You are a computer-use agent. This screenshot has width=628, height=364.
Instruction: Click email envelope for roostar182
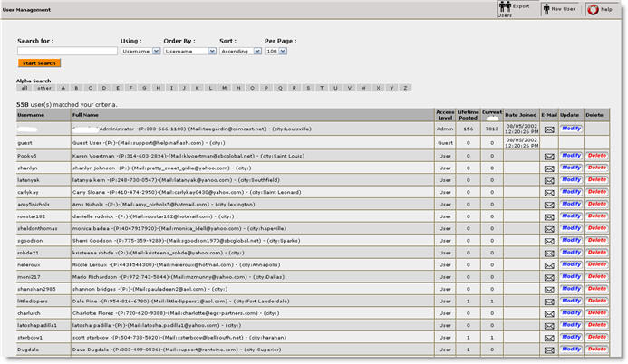tap(549, 216)
